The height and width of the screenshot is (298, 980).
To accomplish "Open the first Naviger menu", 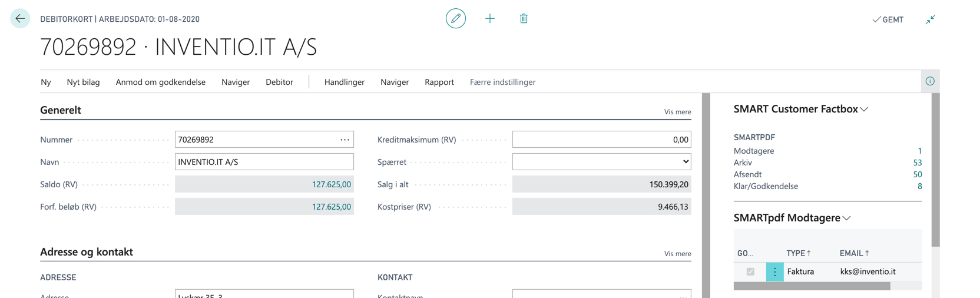I will click(x=236, y=82).
